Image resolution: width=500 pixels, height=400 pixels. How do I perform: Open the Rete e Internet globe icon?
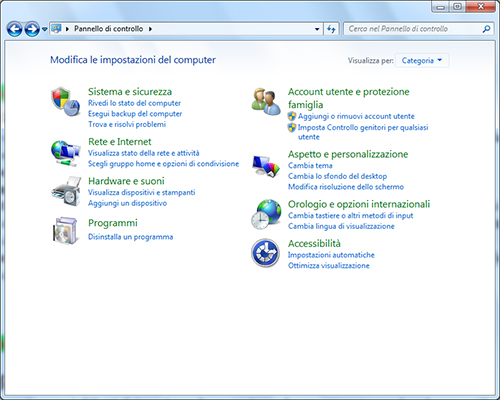[66, 153]
